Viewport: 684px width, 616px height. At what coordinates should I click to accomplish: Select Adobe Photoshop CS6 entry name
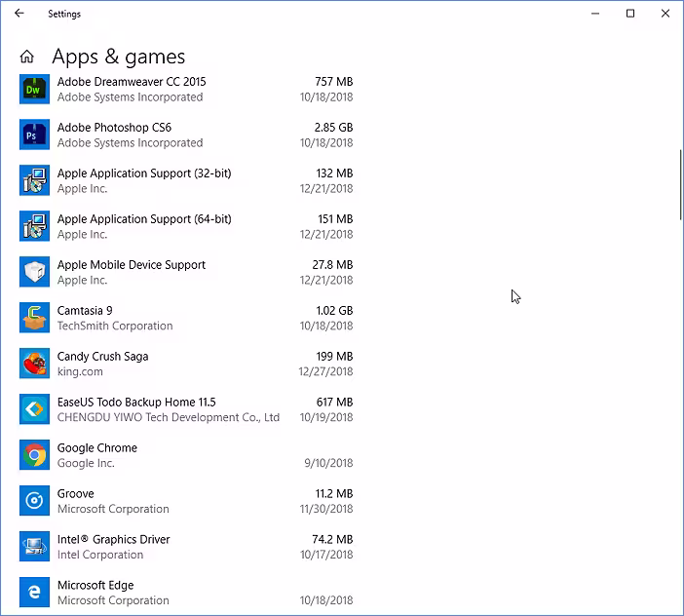tap(114, 128)
